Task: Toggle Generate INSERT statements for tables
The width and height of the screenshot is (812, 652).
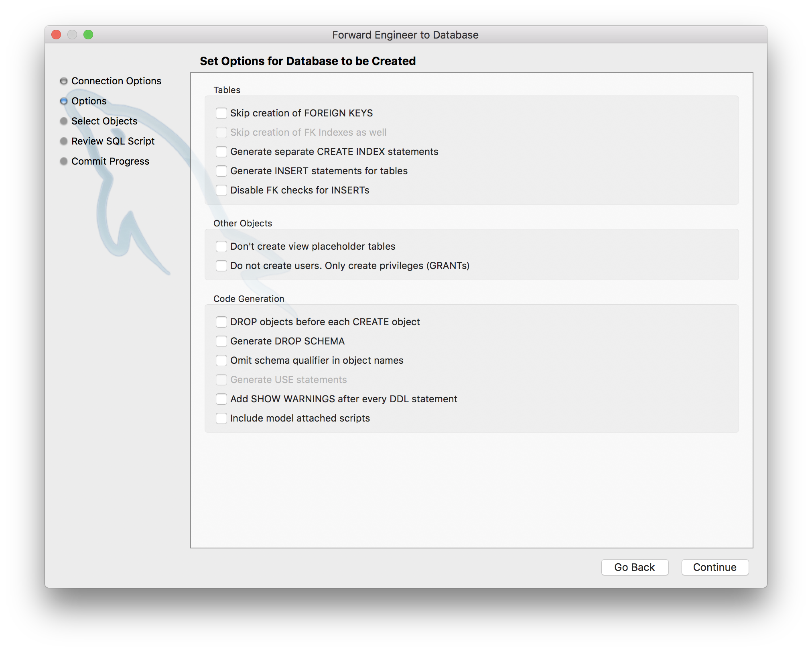Action: [221, 170]
